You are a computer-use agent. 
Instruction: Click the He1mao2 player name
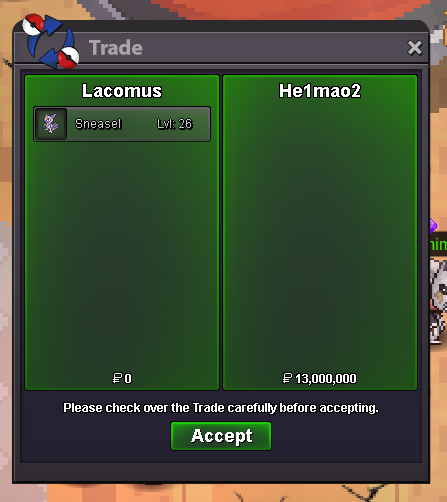click(x=320, y=91)
